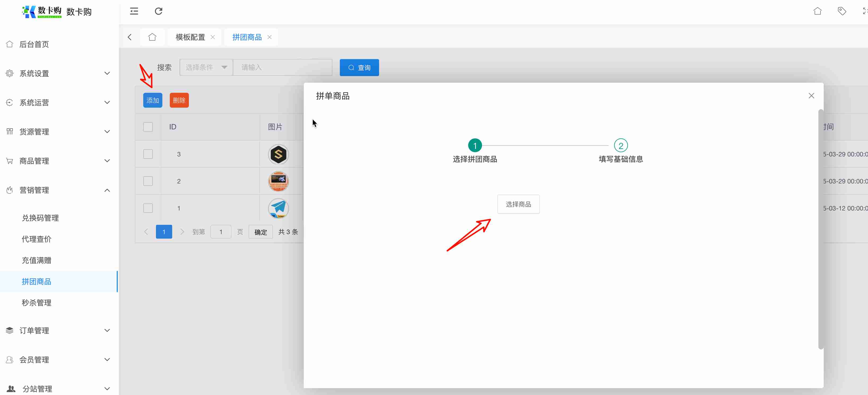This screenshot has width=868, height=395.
Task: Open the 选择条件 search dropdown
Action: [206, 67]
